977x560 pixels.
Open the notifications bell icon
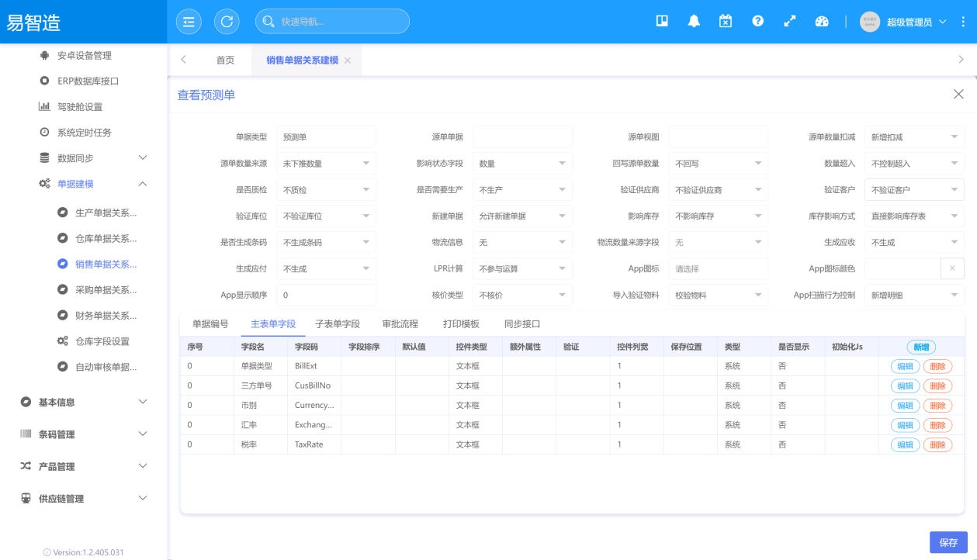[x=694, y=22]
